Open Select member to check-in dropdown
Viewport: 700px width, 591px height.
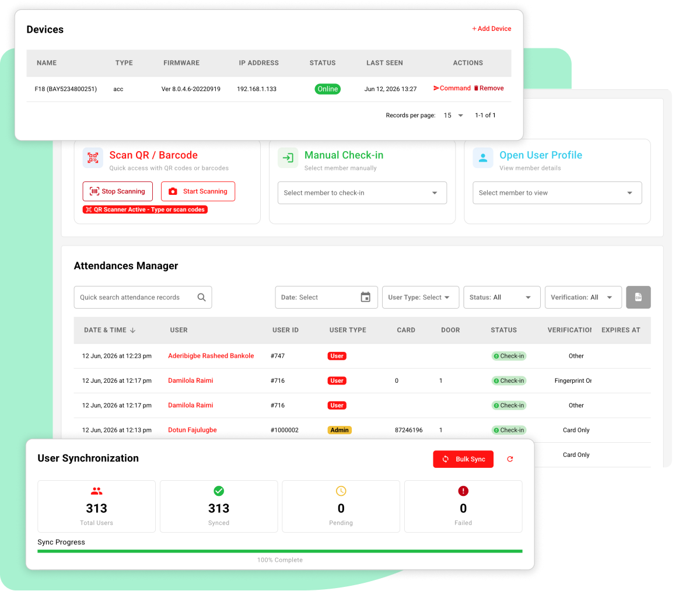click(362, 193)
